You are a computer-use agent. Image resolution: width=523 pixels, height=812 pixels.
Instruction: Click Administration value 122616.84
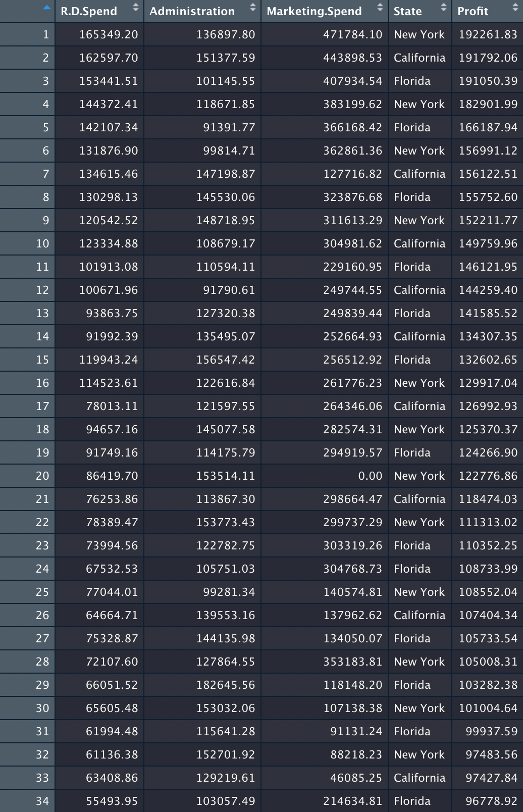click(x=226, y=383)
